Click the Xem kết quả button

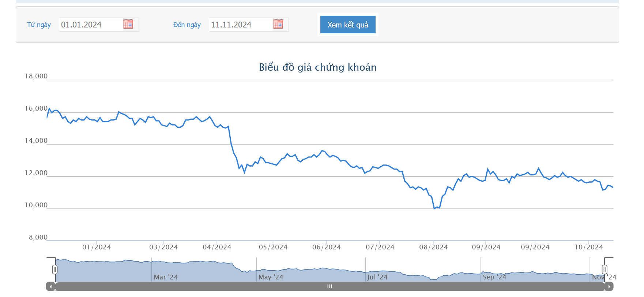coord(348,25)
